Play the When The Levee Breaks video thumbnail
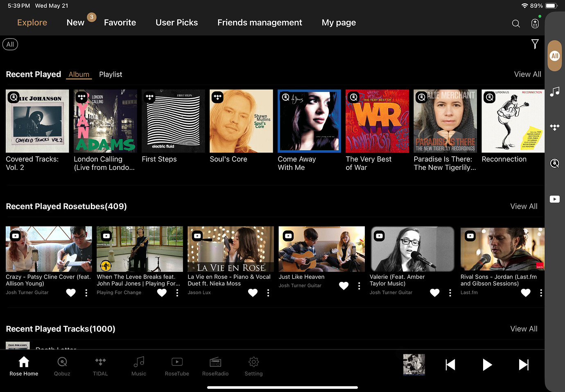565x392 pixels. pyautogui.click(x=140, y=249)
